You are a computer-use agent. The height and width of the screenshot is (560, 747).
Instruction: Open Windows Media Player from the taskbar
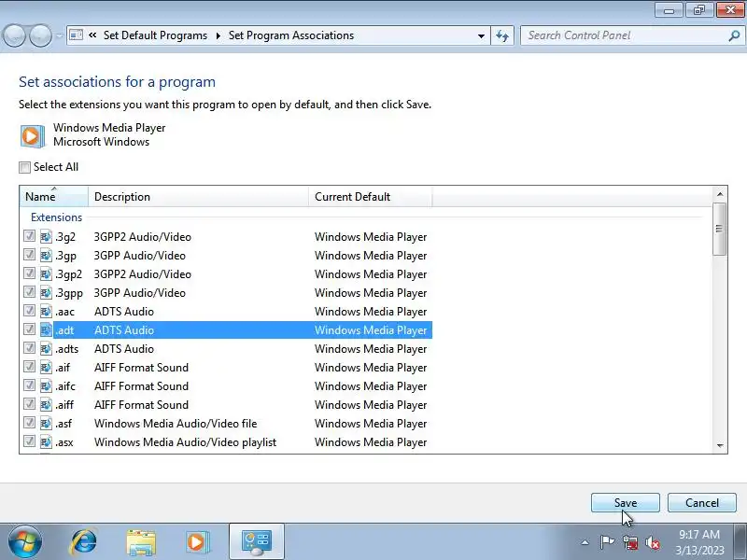197,542
